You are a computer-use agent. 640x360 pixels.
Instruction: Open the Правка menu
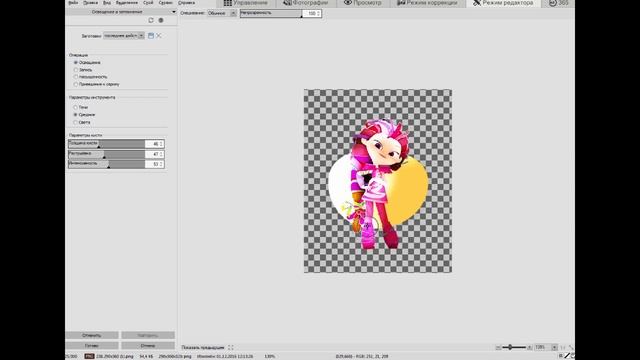point(90,2)
